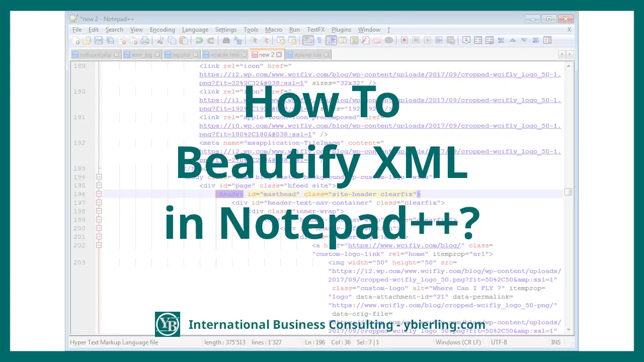
Task: Toggle Word Wrap in the toolbar
Action: click(308, 40)
